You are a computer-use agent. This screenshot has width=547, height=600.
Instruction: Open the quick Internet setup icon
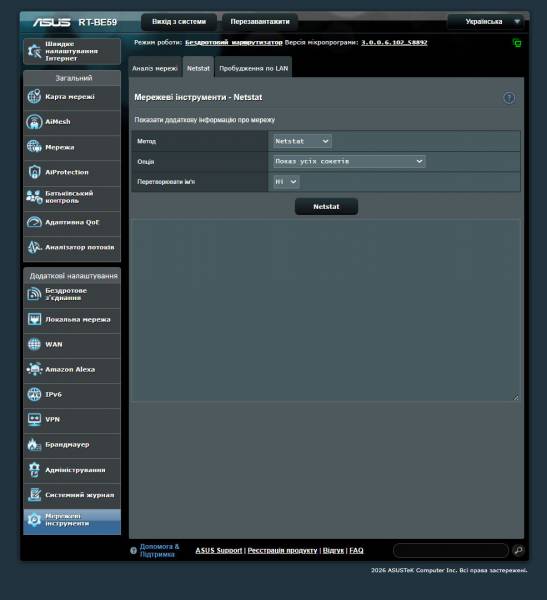[x=34, y=51]
